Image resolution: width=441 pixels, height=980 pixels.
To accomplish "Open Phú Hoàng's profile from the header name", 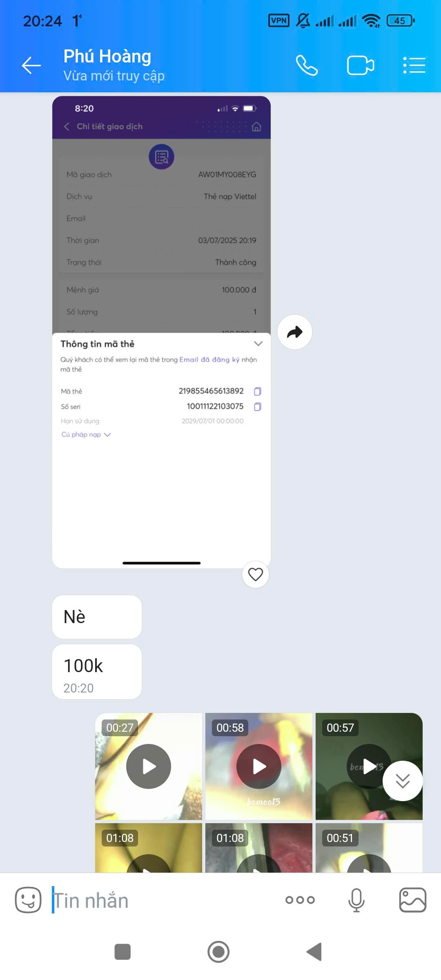I will 107,56.
